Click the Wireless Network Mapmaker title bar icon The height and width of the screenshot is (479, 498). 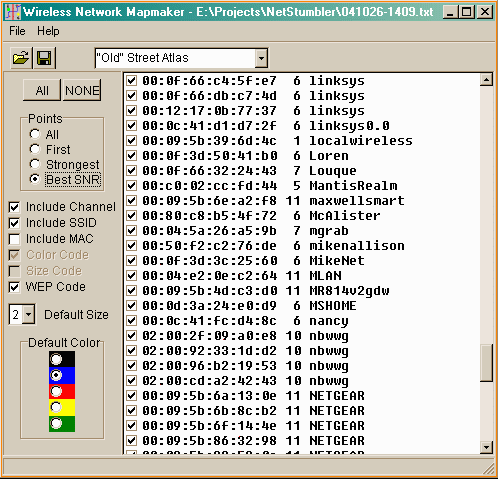point(13,12)
